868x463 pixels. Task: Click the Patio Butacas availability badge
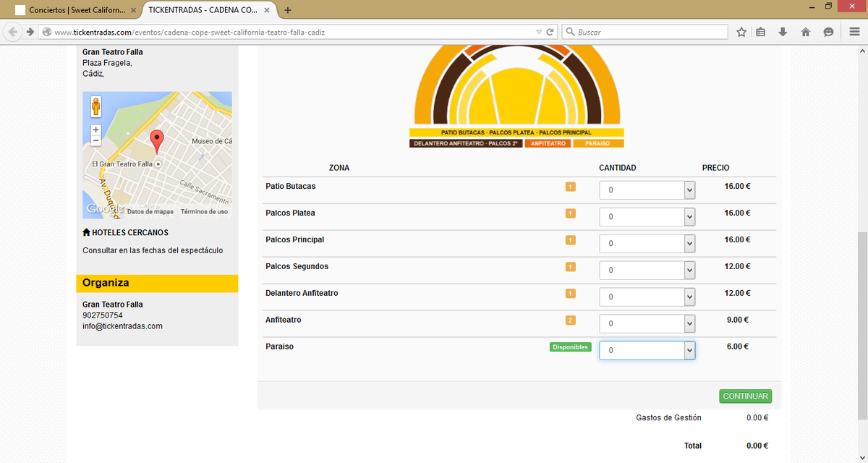(x=570, y=187)
